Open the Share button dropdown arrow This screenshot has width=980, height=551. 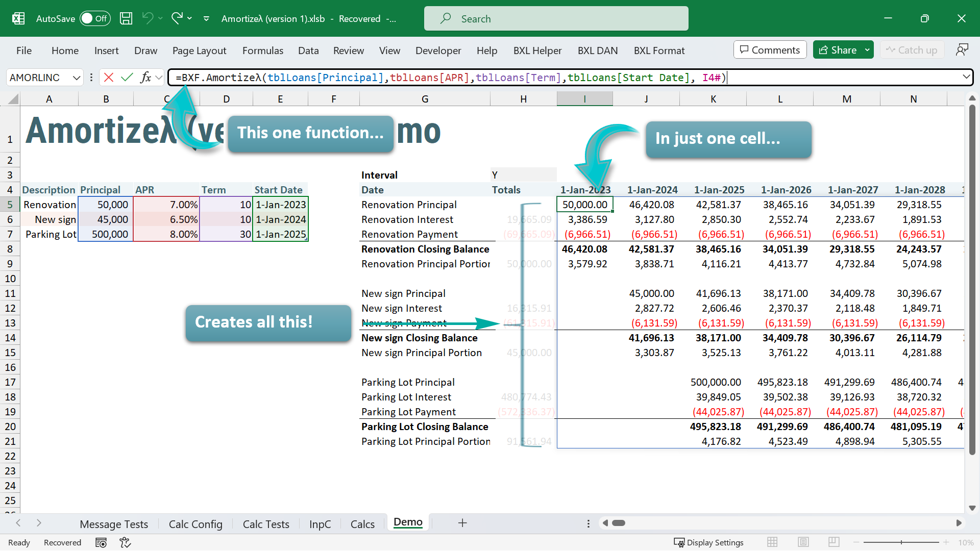tap(867, 50)
